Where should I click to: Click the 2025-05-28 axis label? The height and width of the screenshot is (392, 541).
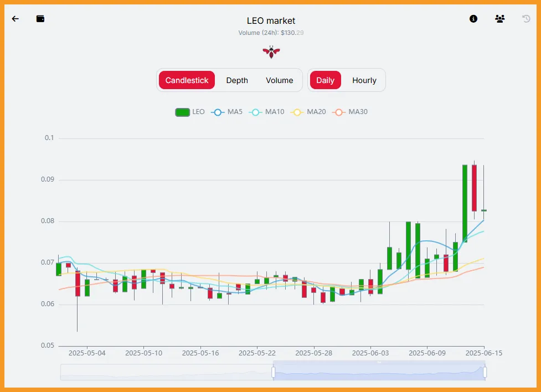(x=313, y=353)
